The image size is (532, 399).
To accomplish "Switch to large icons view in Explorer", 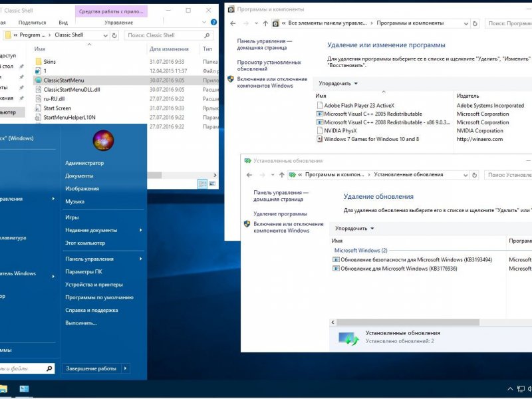I will [x=212, y=184].
